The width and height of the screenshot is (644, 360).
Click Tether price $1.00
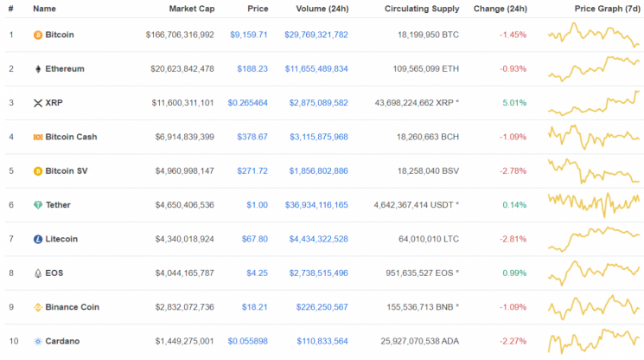coord(257,205)
